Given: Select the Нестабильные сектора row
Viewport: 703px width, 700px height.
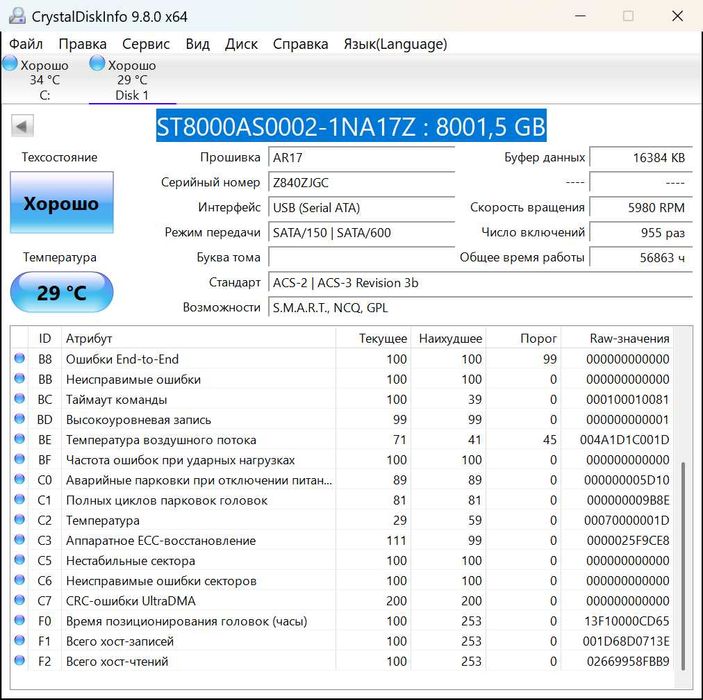Looking at the screenshot, I should coord(342,561).
